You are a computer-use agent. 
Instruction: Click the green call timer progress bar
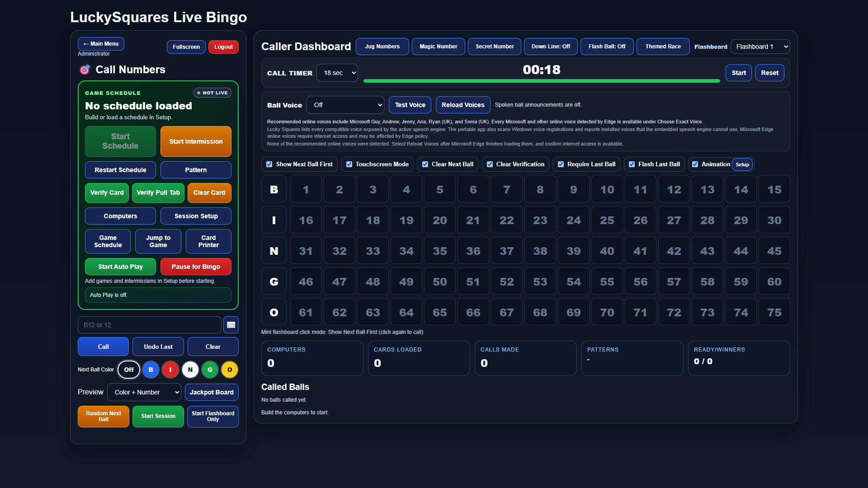tap(542, 81)
